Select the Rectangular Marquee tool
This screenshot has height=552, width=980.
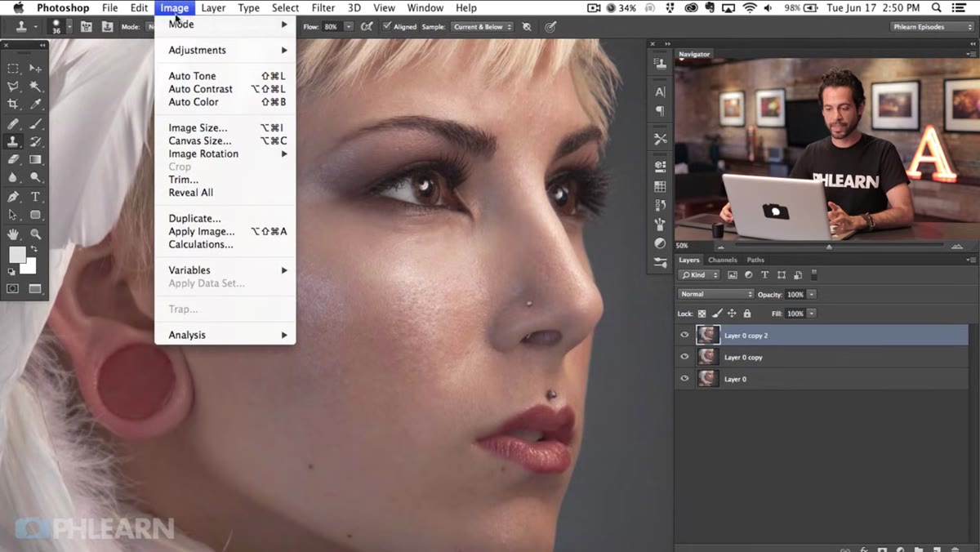click(x=13, y=69)
